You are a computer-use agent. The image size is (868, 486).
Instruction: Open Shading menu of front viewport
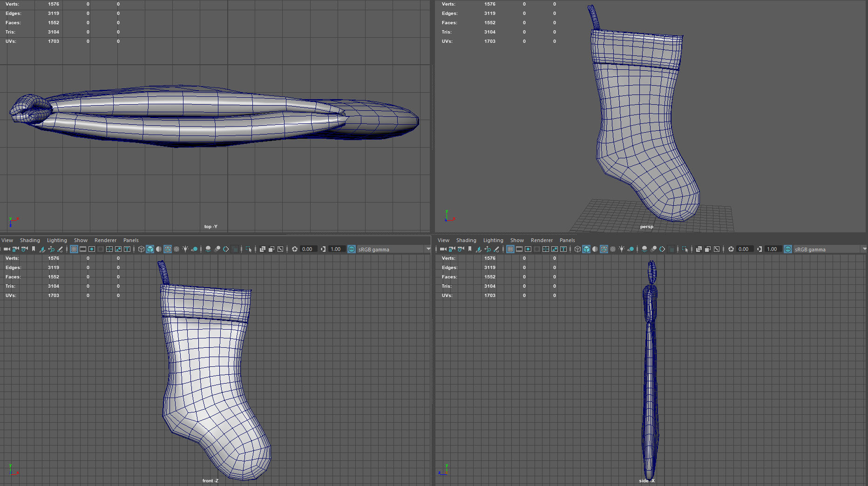[x=30, y=240]
